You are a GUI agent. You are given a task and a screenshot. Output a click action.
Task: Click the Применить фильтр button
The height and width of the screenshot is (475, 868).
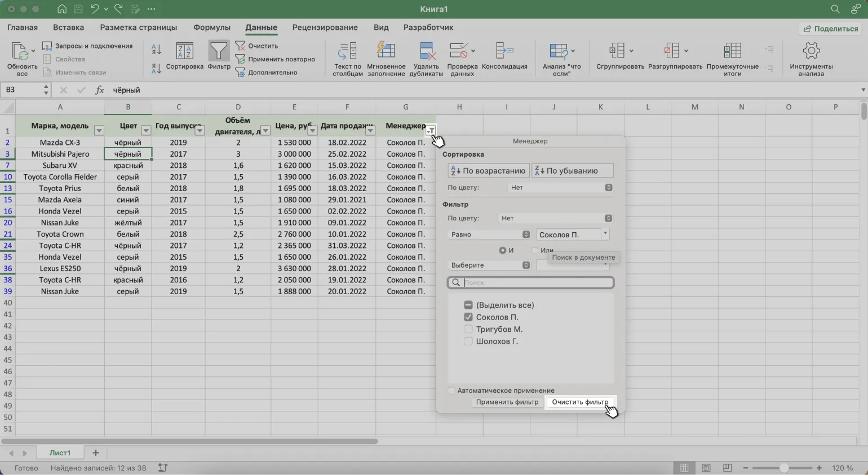507,402
